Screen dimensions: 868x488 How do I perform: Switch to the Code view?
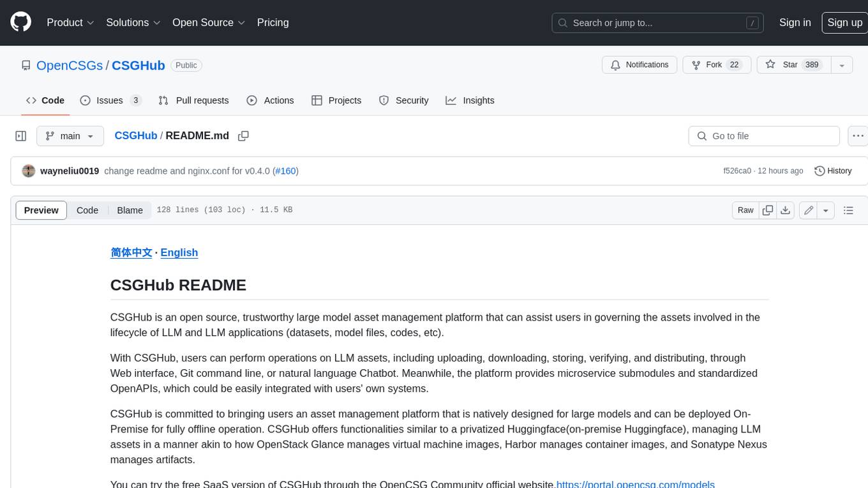87,210
